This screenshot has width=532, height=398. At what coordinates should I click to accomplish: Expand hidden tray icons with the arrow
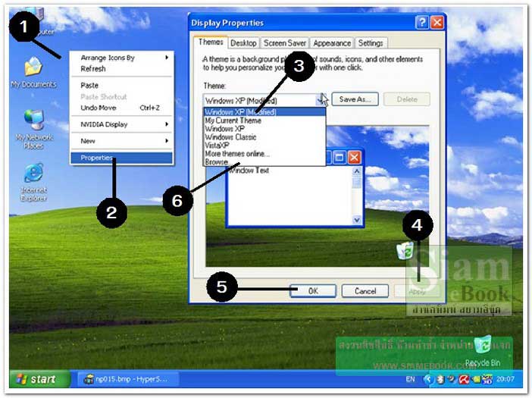click(x=428, y=379)
